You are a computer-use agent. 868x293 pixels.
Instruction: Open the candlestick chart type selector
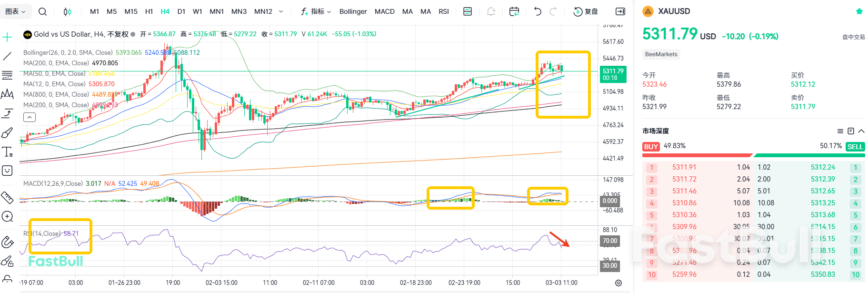click(x=68, y=11)
